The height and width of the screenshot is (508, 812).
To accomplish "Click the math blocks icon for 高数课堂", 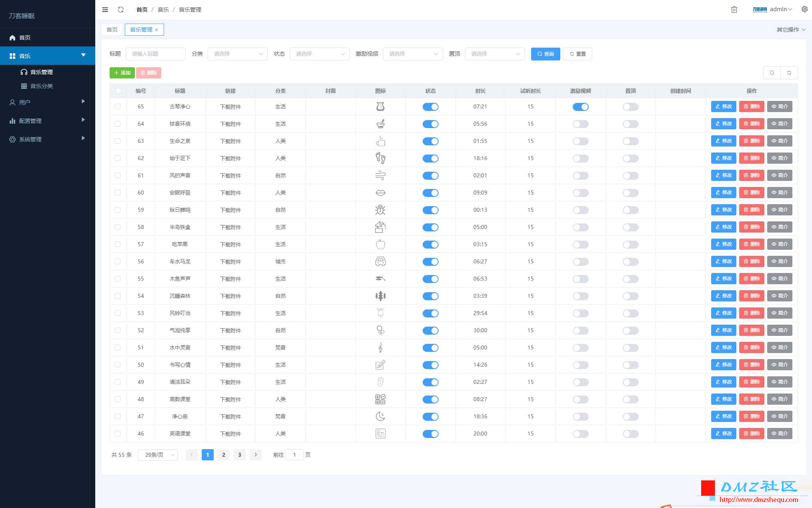I will 380,399.
